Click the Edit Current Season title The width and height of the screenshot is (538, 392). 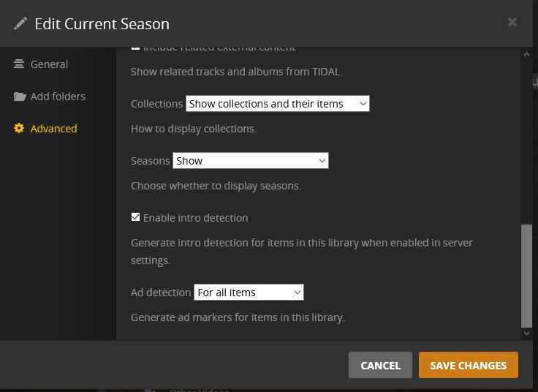pos(102,23)
